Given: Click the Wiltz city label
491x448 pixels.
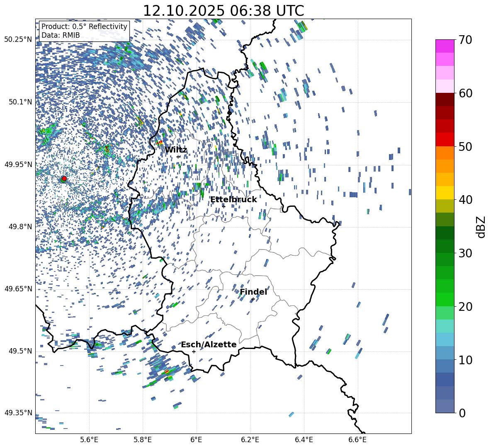Looking at the screenshot, I should click(176, 150).
